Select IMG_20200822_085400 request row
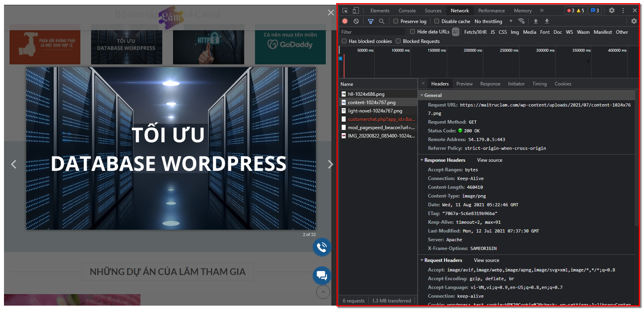This screenshot has height=310, width=644. point(378,136)
